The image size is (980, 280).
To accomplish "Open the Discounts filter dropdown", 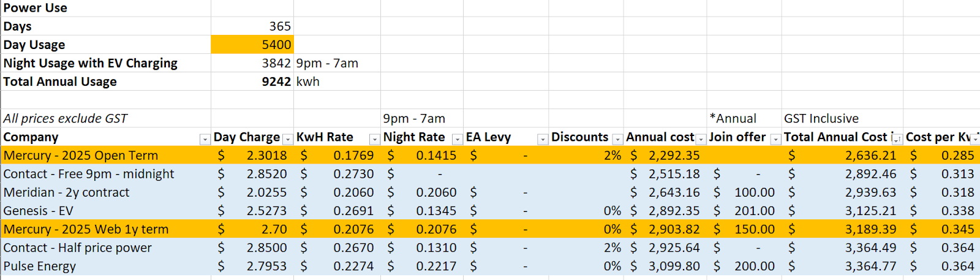I will click(617, 140).
